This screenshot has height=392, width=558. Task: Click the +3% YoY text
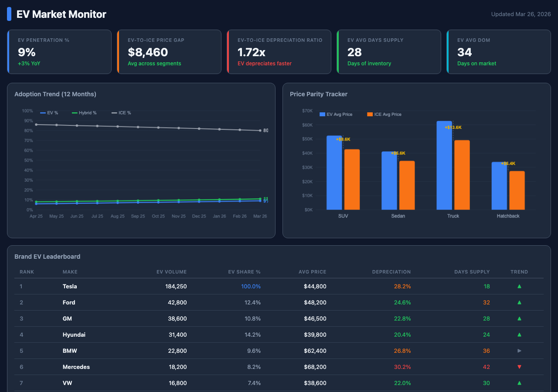[29, 64]
